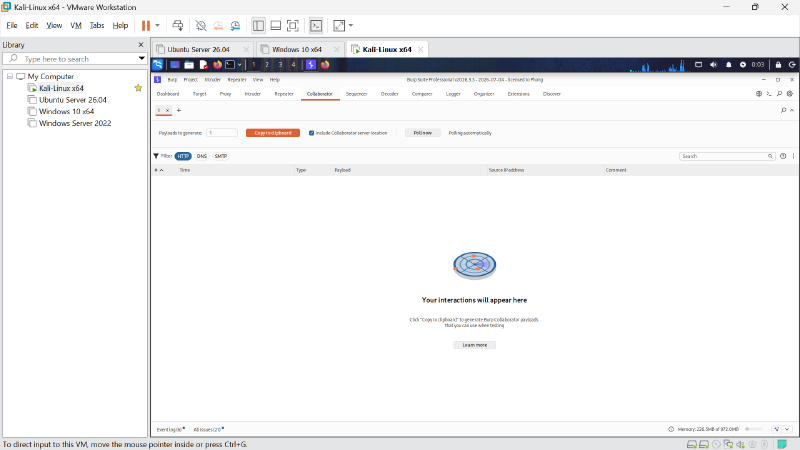Viewport: 800px width, 450px height.
Task: Expand the terminal dropdown arrow in Kali panel
Action: (239, 65)
